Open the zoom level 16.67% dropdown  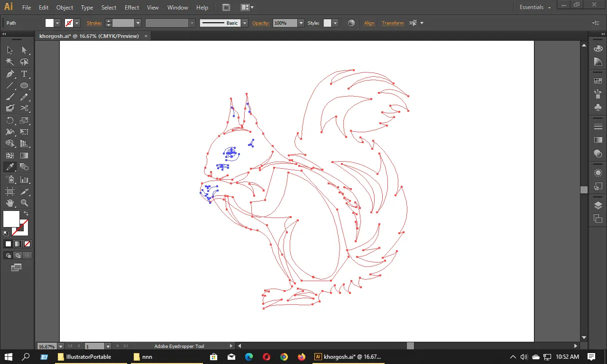[x=61, y=346]
